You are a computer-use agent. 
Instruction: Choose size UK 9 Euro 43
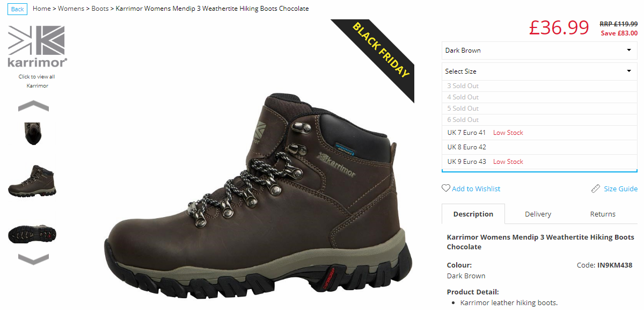(539, 162)
